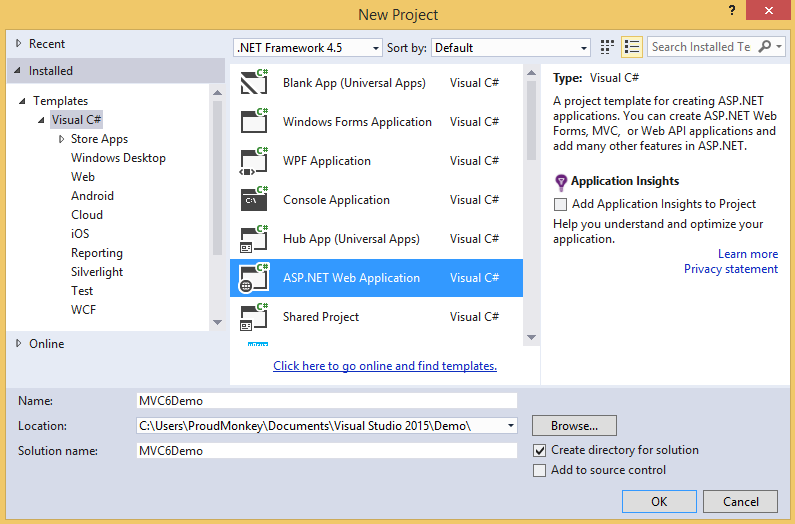Click the Cancel button
Screen dimensions: 795x524
click(740, 502)
